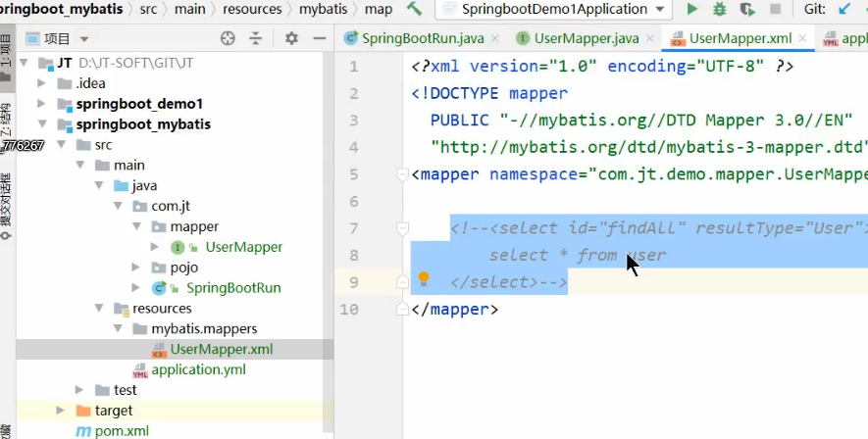Click the Stop square icon
This screenshot has width=868, height=439.
[x=776, y=9]
